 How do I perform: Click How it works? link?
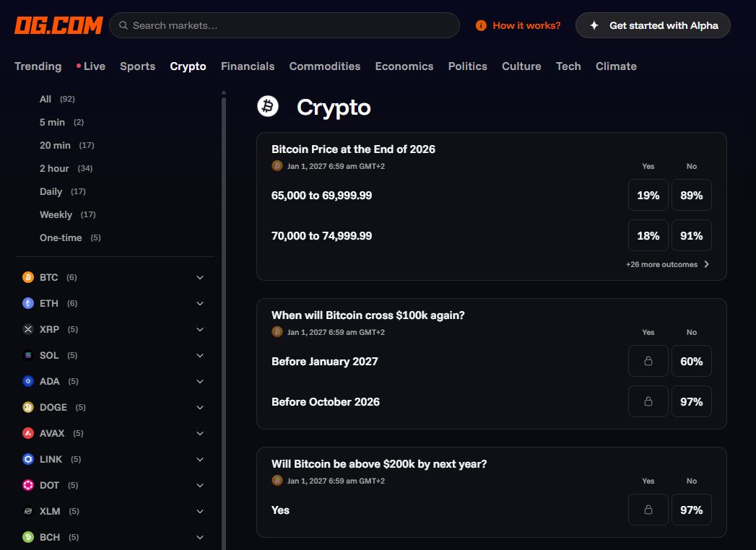[x=526, y=25]
